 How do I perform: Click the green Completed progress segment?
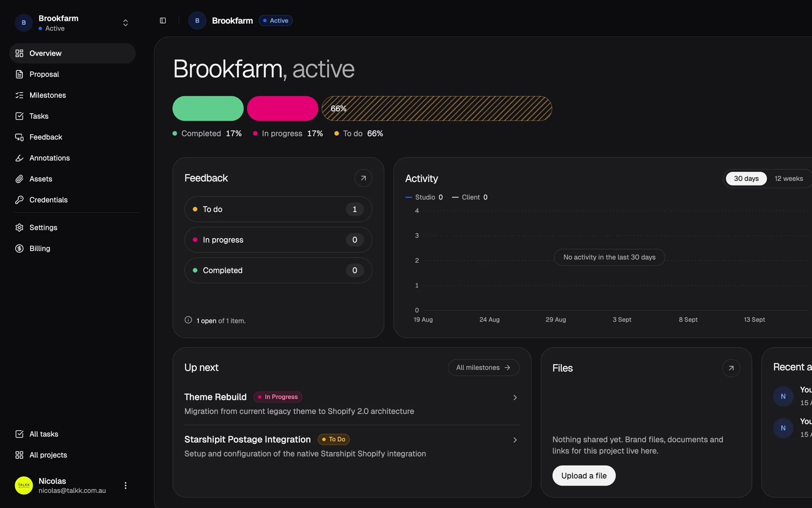click(x=208, y=108)
